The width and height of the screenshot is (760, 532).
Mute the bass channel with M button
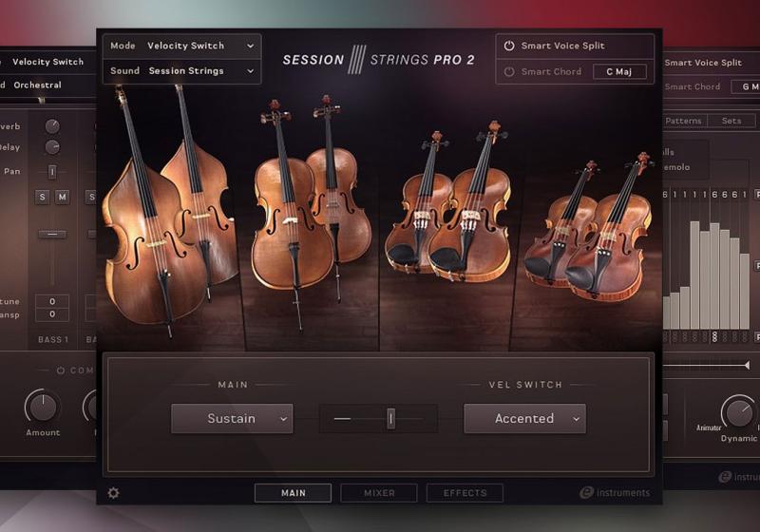(62, 197)
